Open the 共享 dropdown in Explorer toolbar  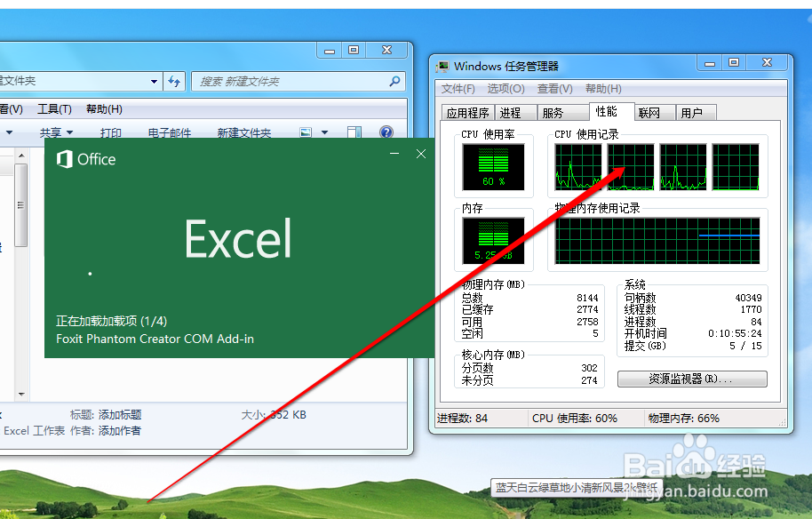(x=56, y=132)
